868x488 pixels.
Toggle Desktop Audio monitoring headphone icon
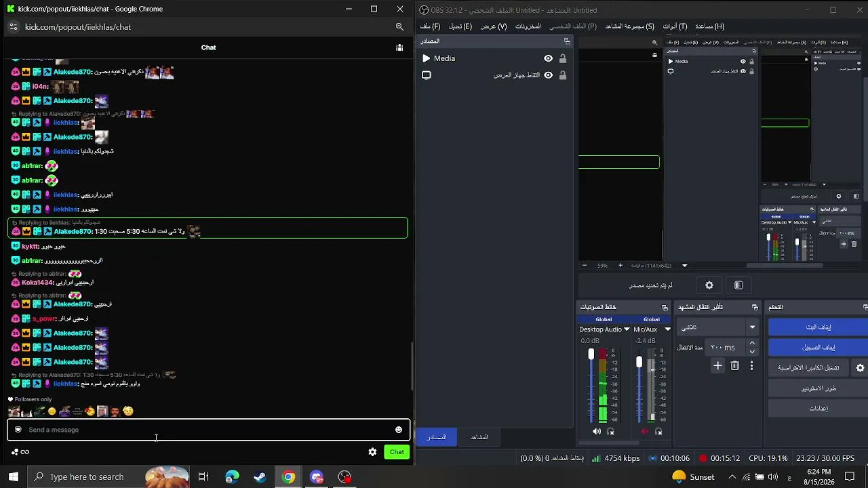tap(611, 432)
